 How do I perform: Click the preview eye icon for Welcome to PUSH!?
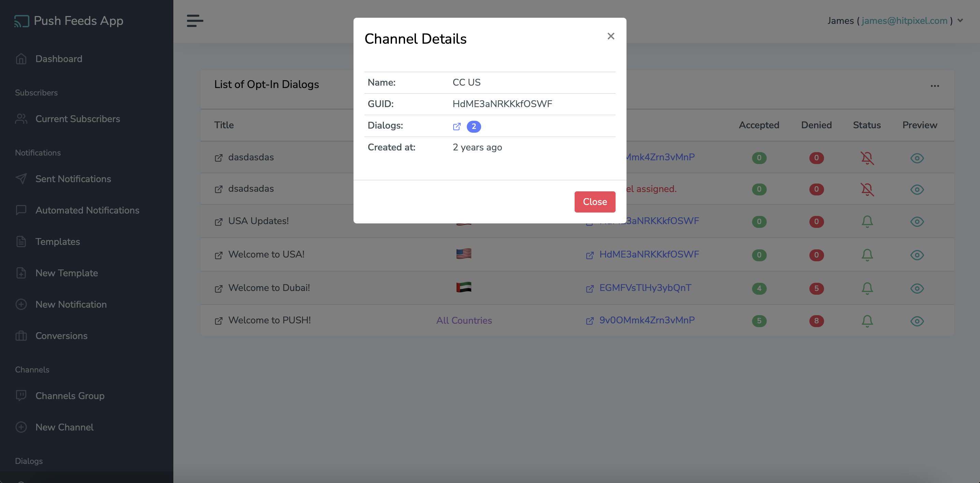917,321
